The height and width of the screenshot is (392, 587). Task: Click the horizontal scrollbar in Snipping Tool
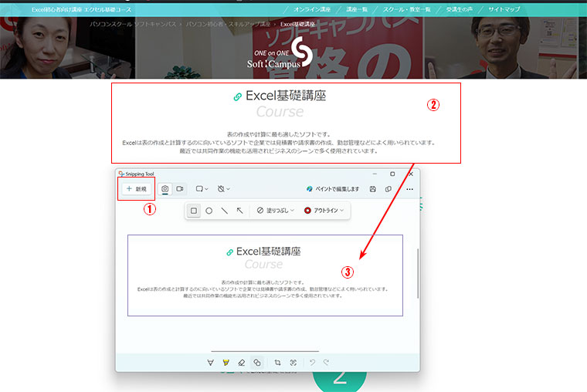pyautogui.click(x=265, y=351)
